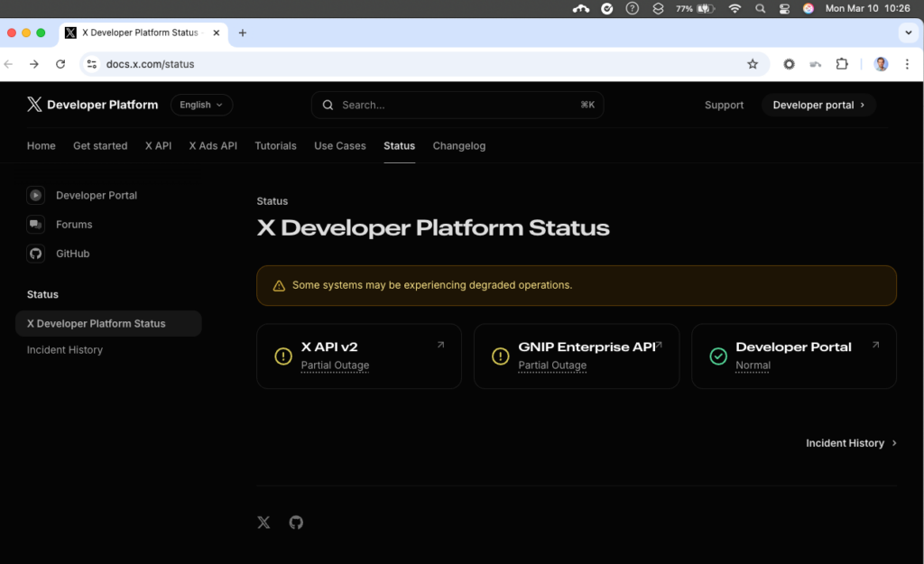The height and width of the screenshot is (564, 924).
Task: Go forward in browser history
Action: 34,64
